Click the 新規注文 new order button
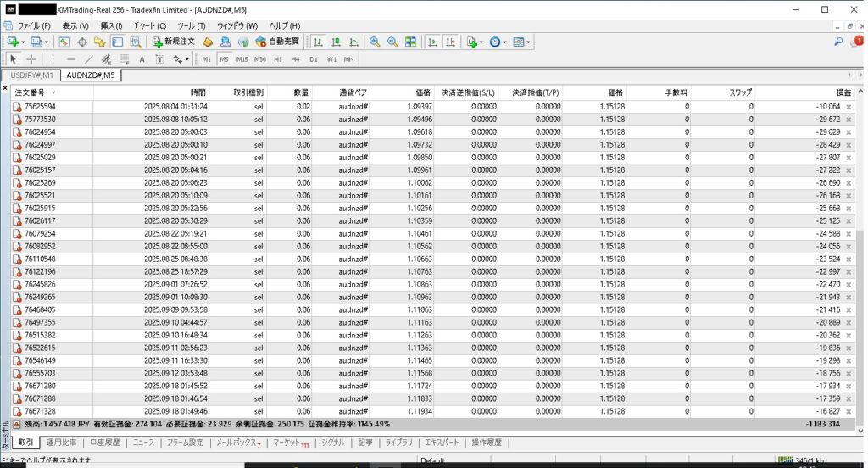The width and height of the screenshot is (868, 468). click(174, 42)
